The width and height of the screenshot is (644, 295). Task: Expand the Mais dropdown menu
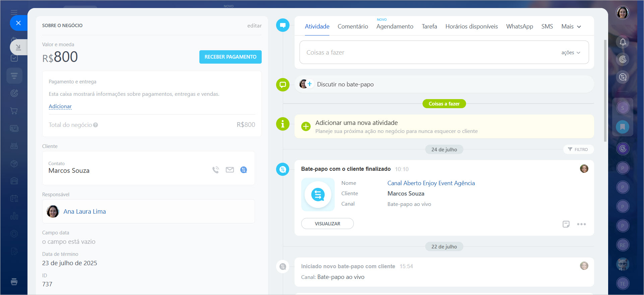pyautogui.click(x=571, y=26)
